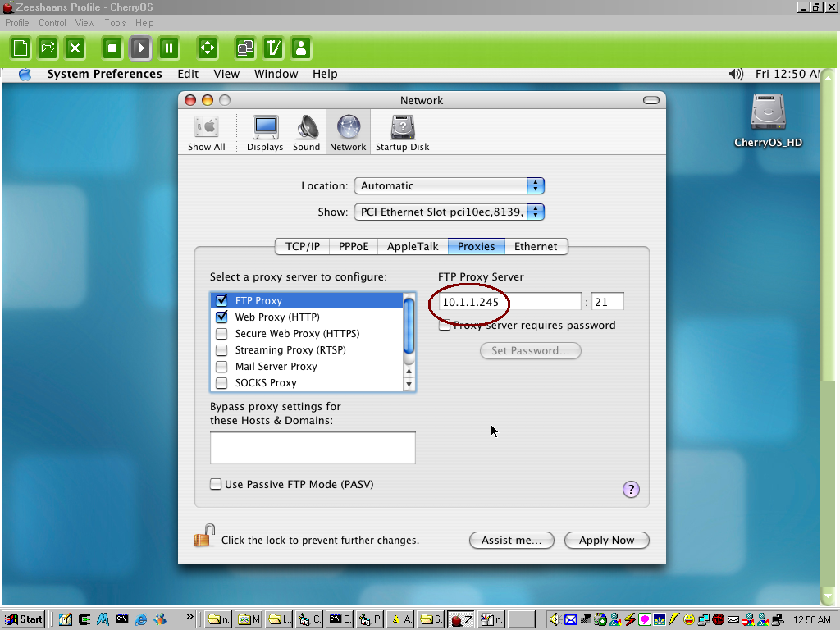
Task: Open the Sound preference pane
Action: (307, 133)
